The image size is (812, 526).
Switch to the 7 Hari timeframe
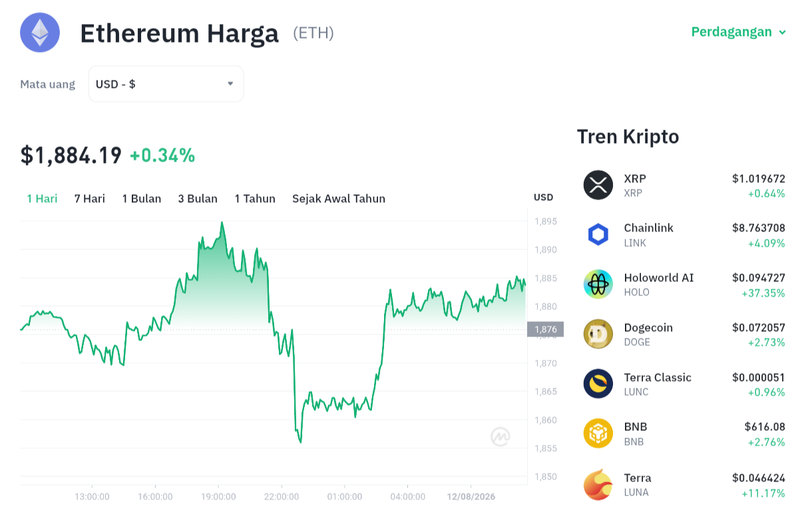click(x=90, y=198)
